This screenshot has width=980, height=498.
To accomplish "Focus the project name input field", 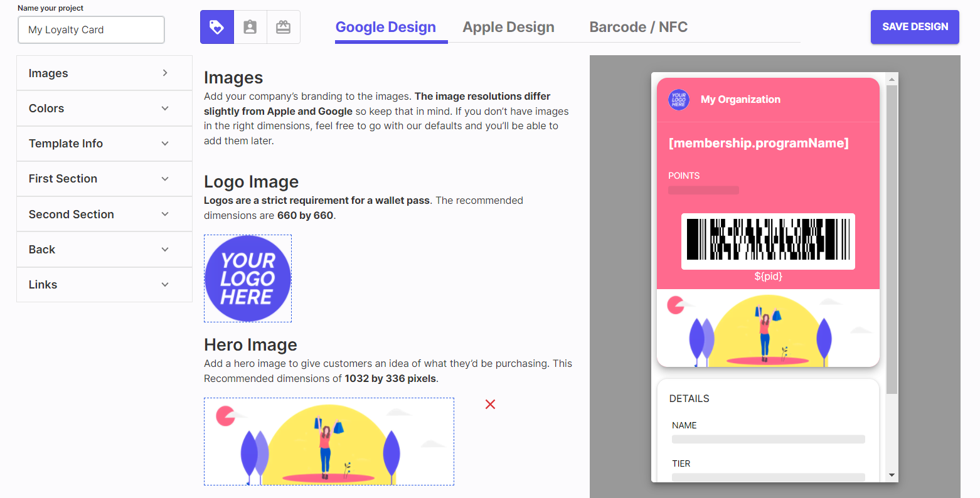I will click(x=92, y=29).
